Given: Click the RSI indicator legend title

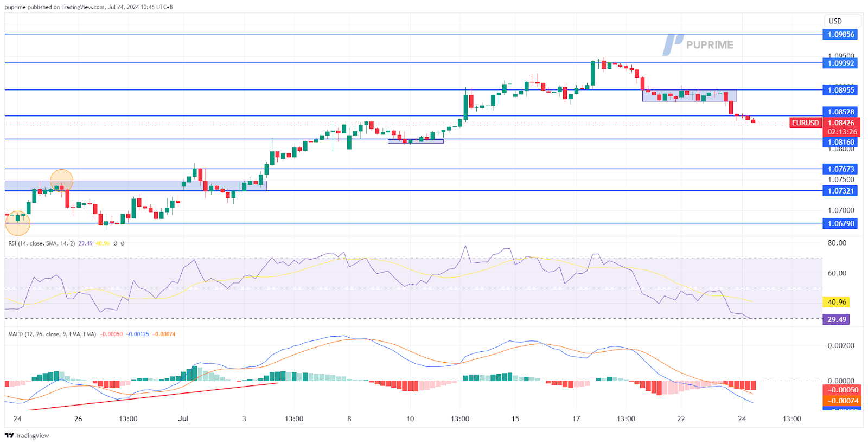Looking at the screenshot, I should click(42, 243).
